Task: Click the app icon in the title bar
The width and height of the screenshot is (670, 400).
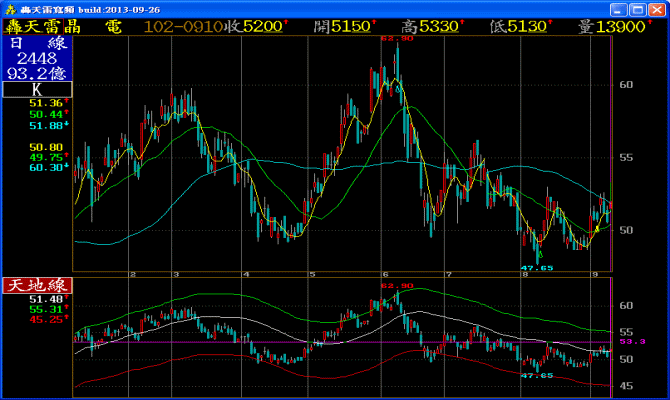Action: [x=10, y=9]
